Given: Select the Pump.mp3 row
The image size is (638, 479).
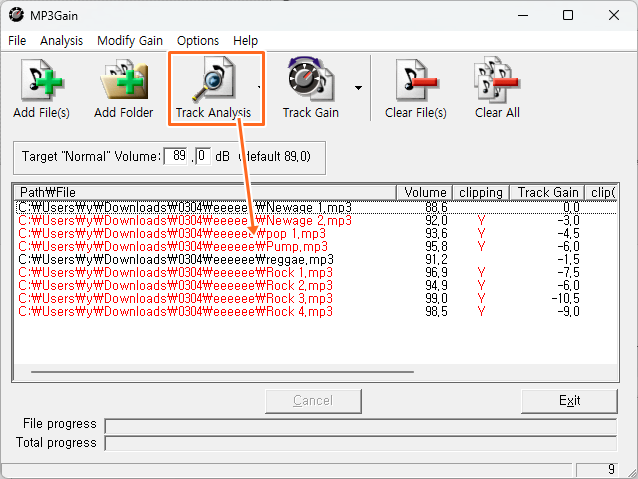Looking at the screenshot, I should tap(316, 247).
